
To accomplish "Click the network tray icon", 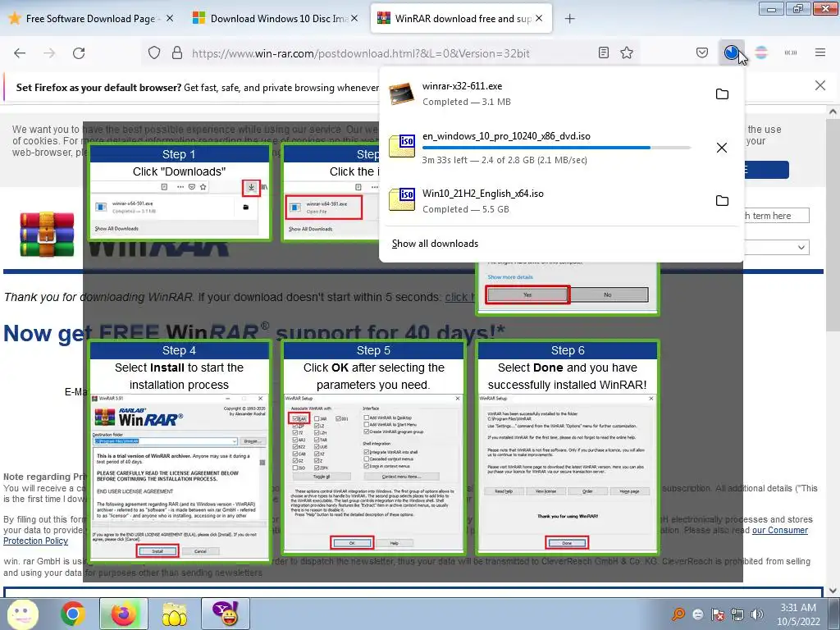I will [737, 614].
